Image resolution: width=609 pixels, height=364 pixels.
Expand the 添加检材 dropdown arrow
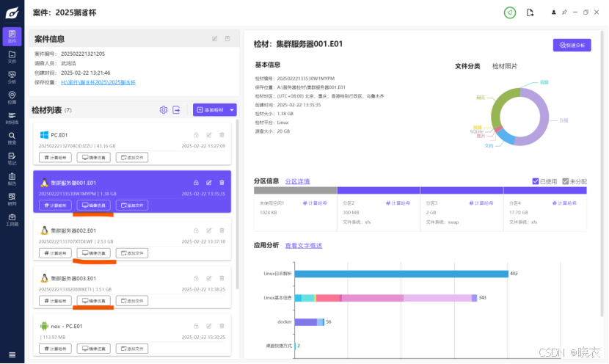click(x=233, y=110)
